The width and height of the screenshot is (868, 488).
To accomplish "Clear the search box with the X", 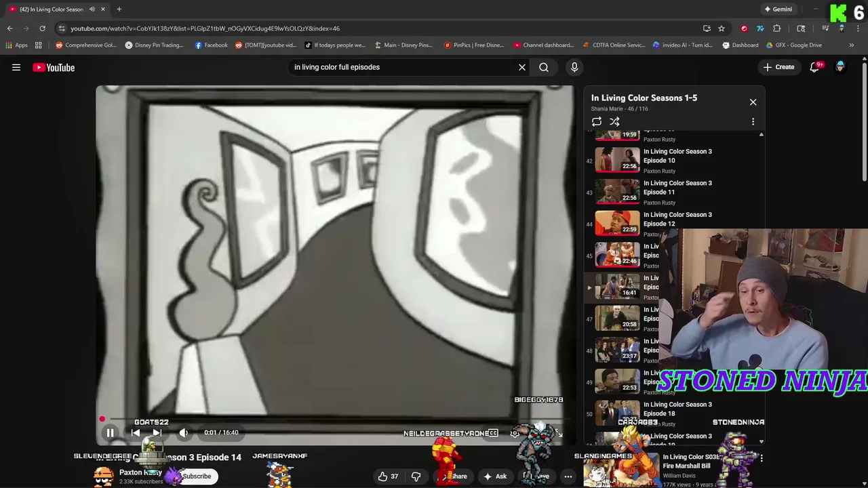I will [522, 67].
